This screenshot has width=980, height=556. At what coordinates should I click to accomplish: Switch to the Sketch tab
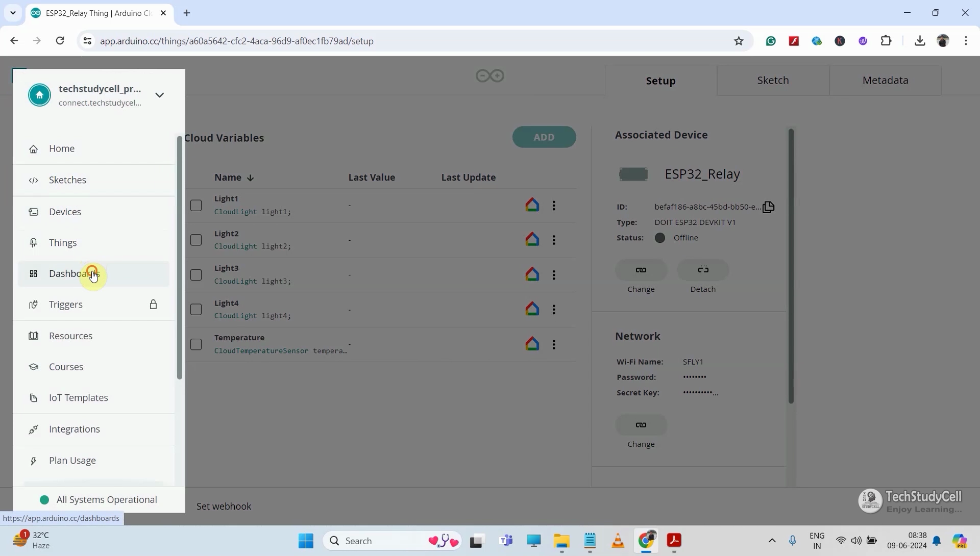click(x=773, y=80)
